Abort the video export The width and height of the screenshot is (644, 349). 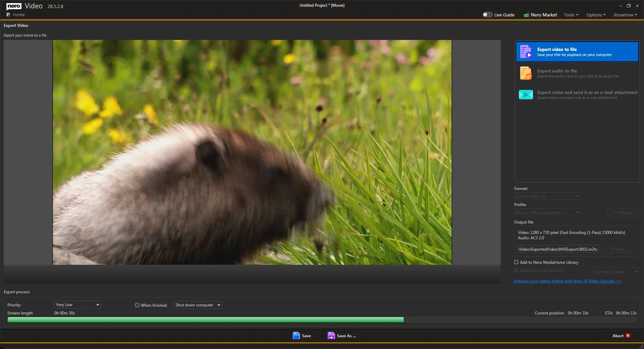coord(620,336)
